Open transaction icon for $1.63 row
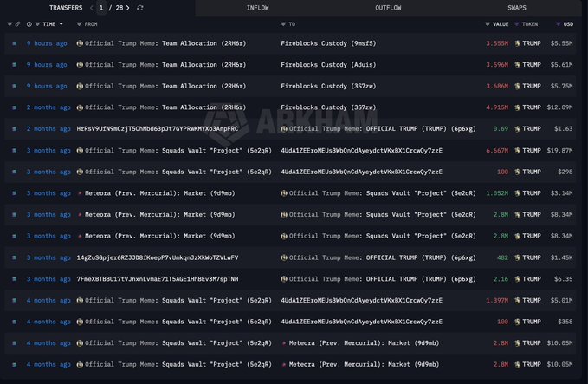588x384 pixels. point(14,129)
